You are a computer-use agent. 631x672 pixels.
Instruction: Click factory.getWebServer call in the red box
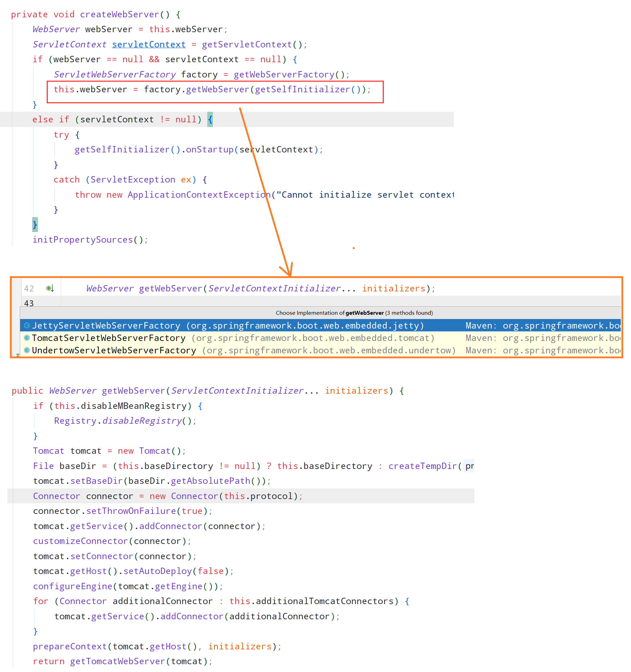click(x=218, y=89)
